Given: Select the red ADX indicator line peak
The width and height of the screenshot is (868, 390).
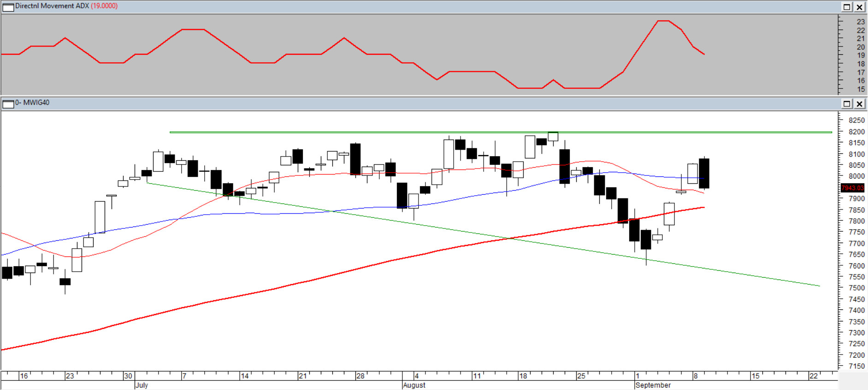Looking at the screenshot, I should coord(663,21).
